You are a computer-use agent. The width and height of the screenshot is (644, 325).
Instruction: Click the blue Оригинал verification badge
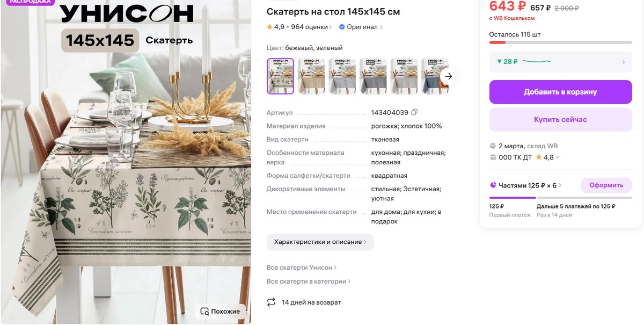(341, 27)
